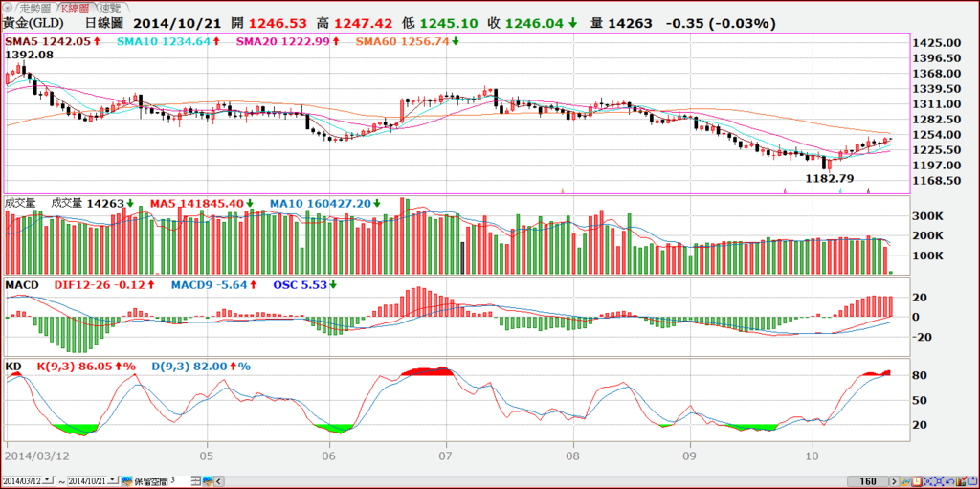Open the 速覽 tab
This screenshot has width=980, height=489.
pyautogui.click(x=111, y=8)
